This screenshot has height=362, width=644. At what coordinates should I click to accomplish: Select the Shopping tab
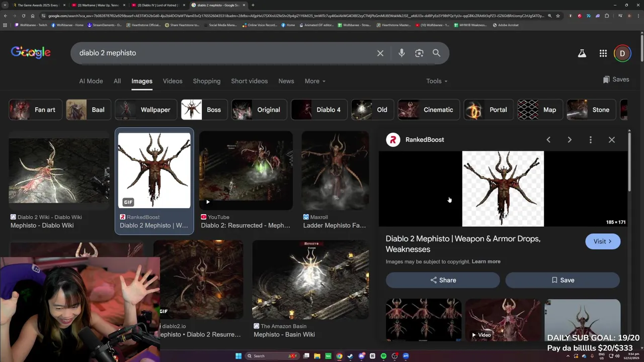pyautogui.click(x=207, y=81)
